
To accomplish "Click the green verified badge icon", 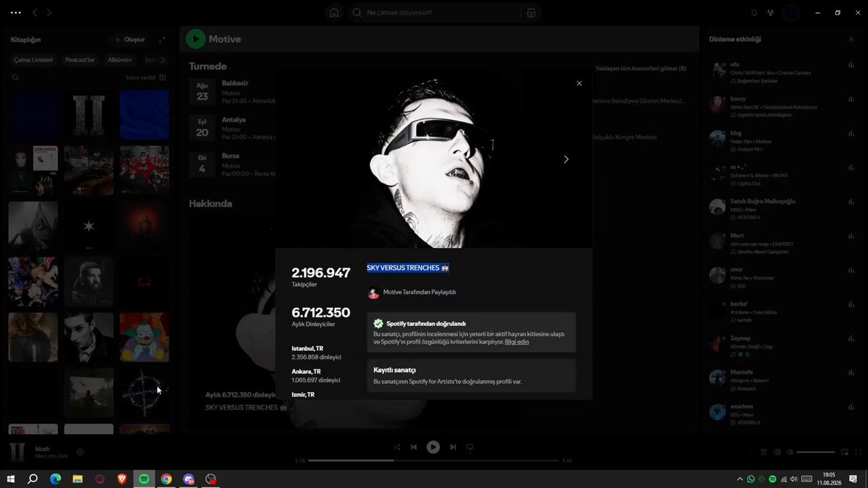I will (x=378, y=324).
